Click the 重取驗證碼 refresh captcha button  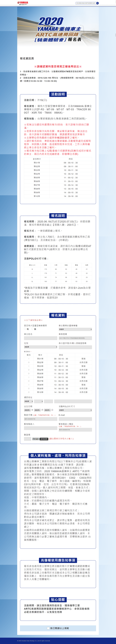44,439
